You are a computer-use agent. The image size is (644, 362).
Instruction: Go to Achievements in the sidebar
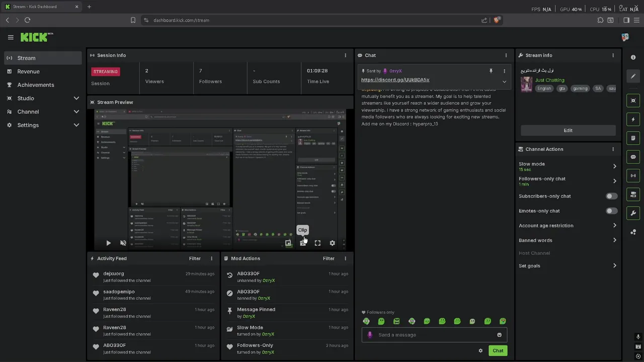tap(43, 85)
